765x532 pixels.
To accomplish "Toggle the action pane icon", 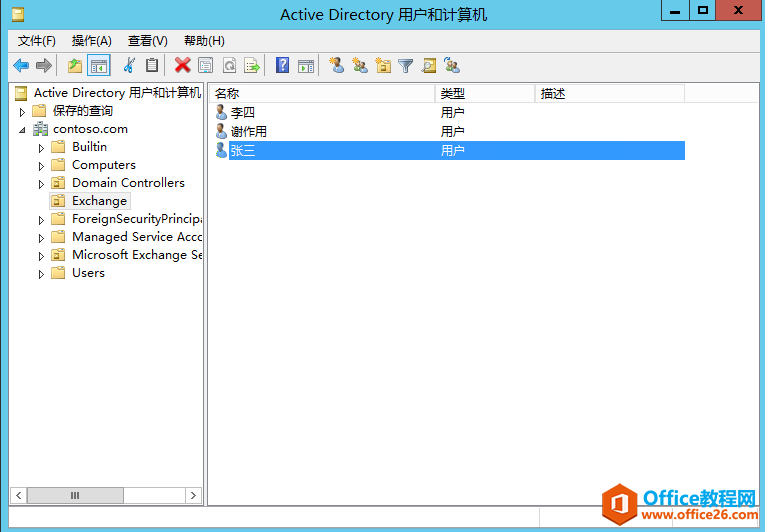I will coord(306,65).
